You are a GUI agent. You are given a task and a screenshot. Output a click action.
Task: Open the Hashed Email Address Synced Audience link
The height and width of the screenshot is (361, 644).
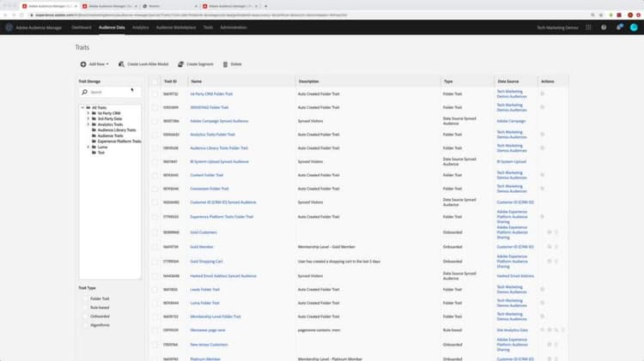tap(223, 276)
